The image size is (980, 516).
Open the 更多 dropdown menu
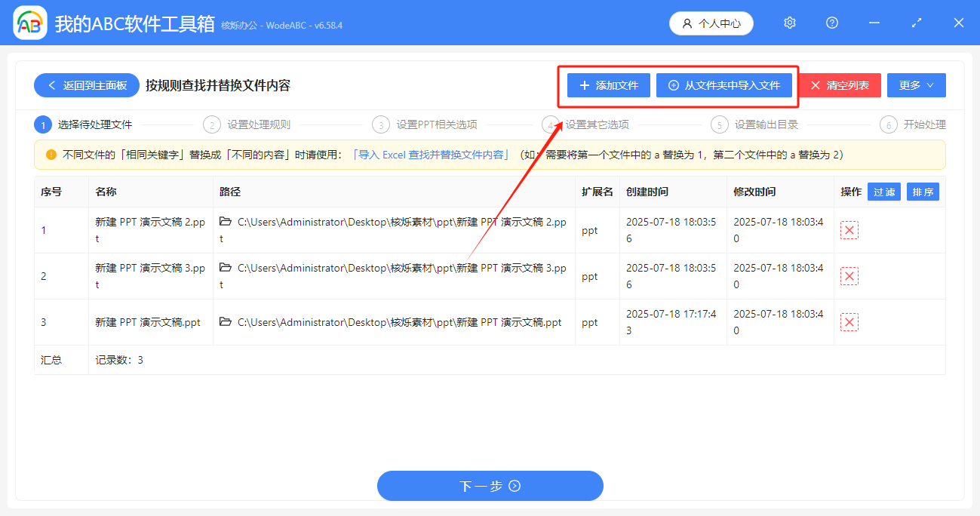point(915,85)
